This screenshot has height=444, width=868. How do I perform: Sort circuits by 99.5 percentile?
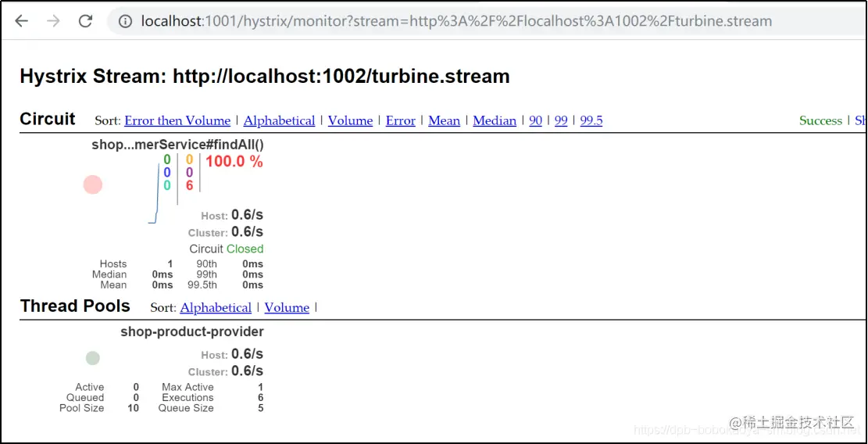(591, 120)
